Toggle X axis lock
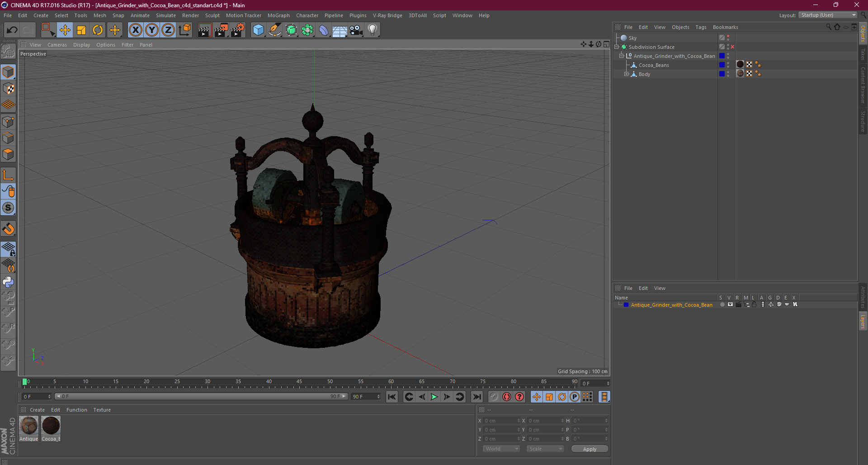This screenshot has height=465, width=868. (x=135, y=30)
